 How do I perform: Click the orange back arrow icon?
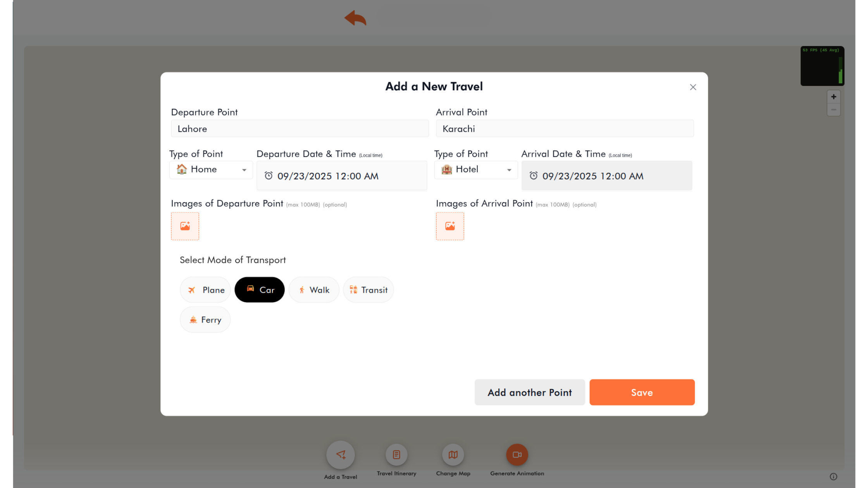coord(355,18)
